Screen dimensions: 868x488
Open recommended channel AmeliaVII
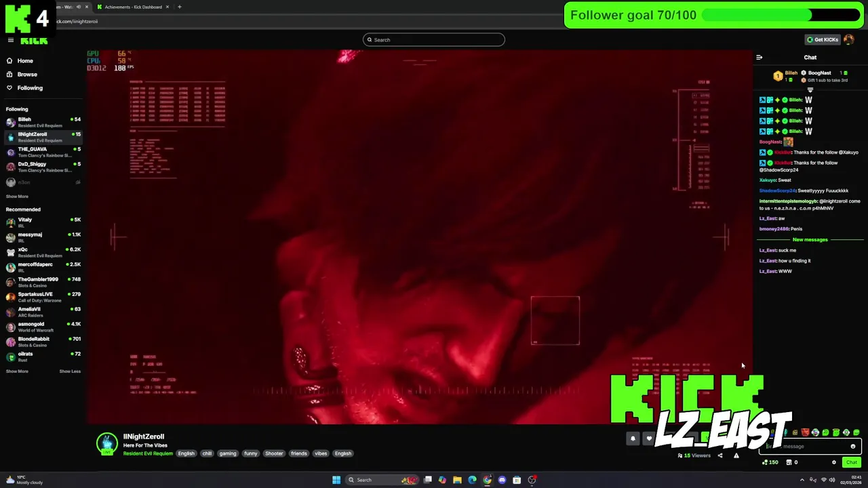pos(42,312)
